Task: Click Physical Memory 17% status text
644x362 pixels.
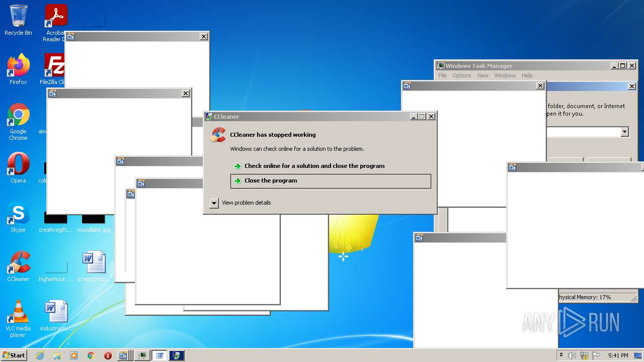Action: coord(585,297)
